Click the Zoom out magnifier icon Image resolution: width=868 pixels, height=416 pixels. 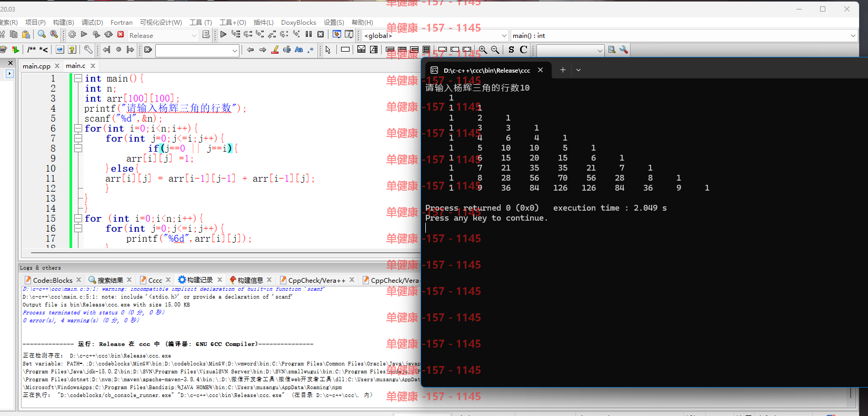tap(495, 49)
